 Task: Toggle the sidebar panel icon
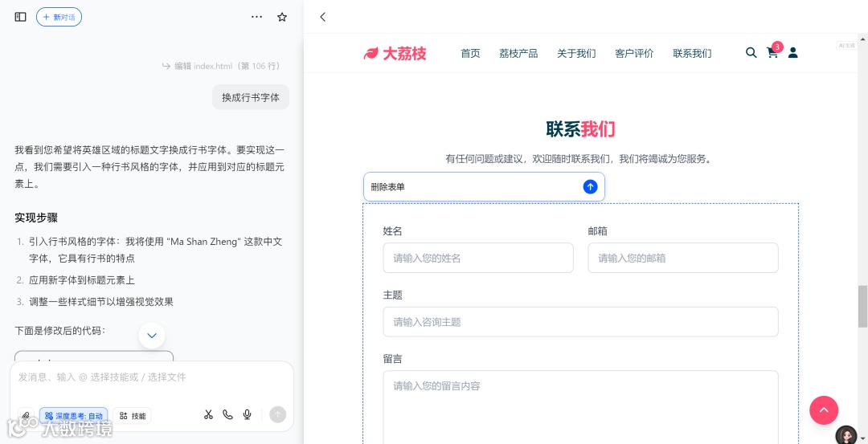pyautogui.click(x=20, y=17)
